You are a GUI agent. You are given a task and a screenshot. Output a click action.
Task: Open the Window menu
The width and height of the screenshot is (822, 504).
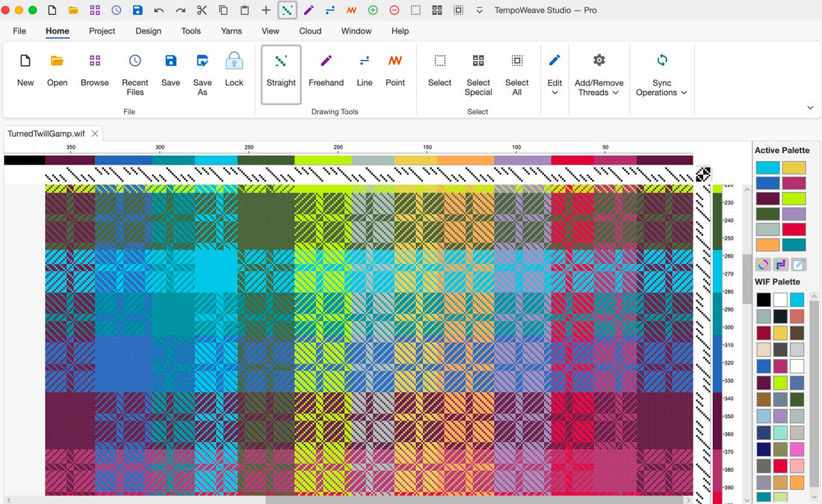(356, 31)
